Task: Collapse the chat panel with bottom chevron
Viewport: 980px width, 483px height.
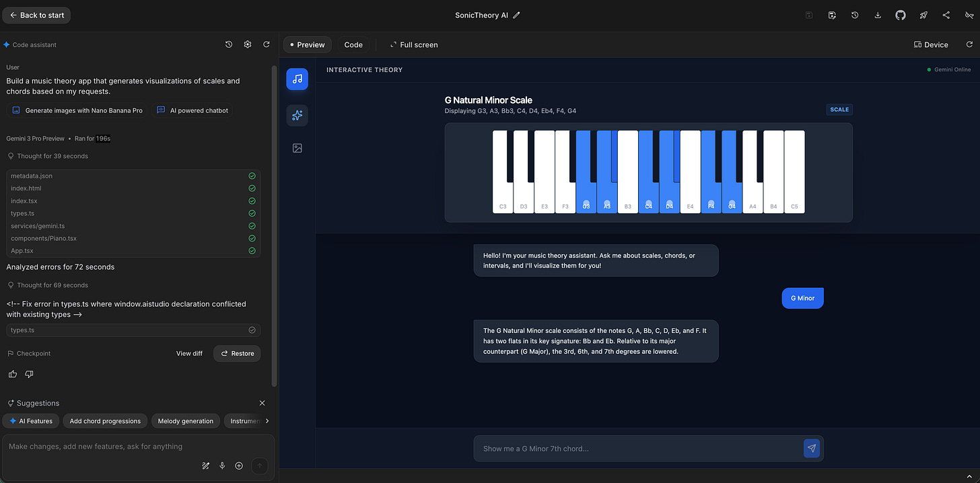Action: point(970,476)
